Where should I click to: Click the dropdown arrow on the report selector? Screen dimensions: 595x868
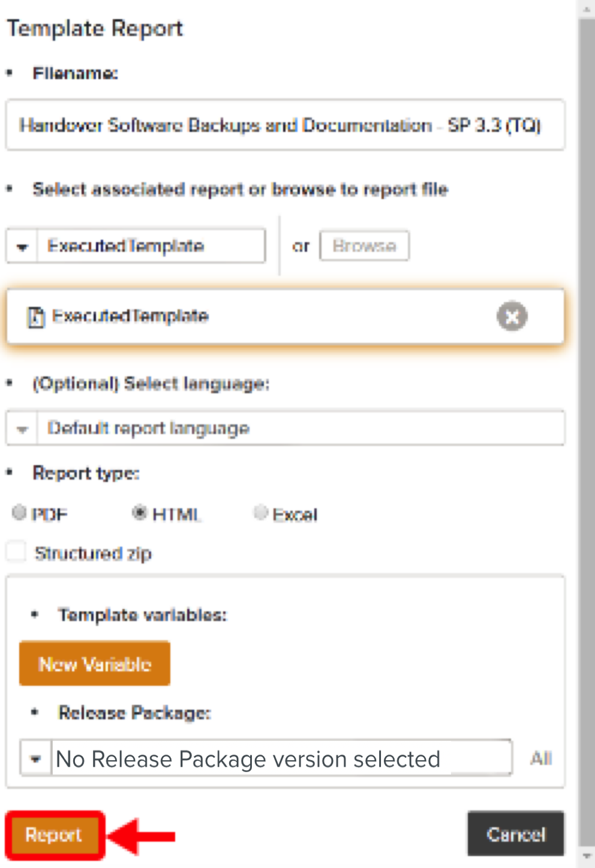point(22,246)
